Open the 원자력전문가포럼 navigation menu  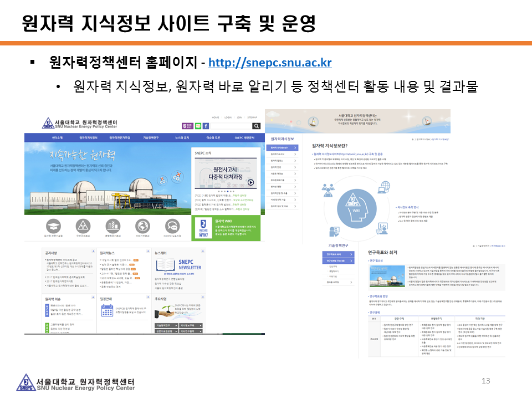(x=120, y=138)
